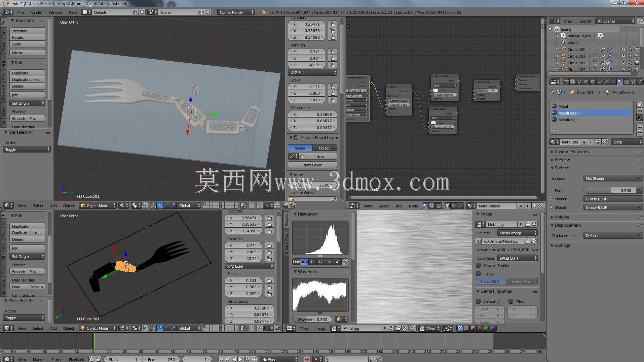The image size is (644, 362).
Task: Enable the Fields checkbox
Action: (478, 274)
